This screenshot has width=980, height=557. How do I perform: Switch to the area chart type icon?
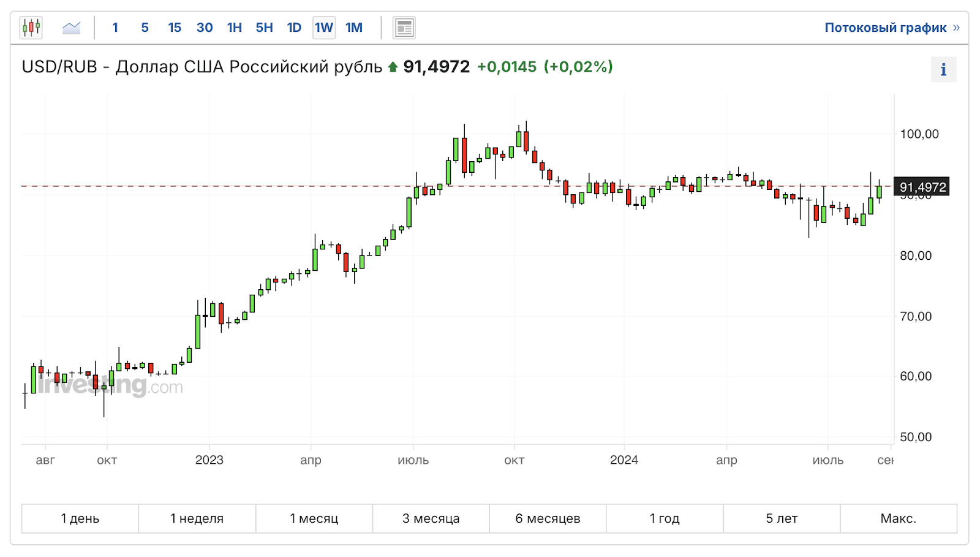(72, 28)
